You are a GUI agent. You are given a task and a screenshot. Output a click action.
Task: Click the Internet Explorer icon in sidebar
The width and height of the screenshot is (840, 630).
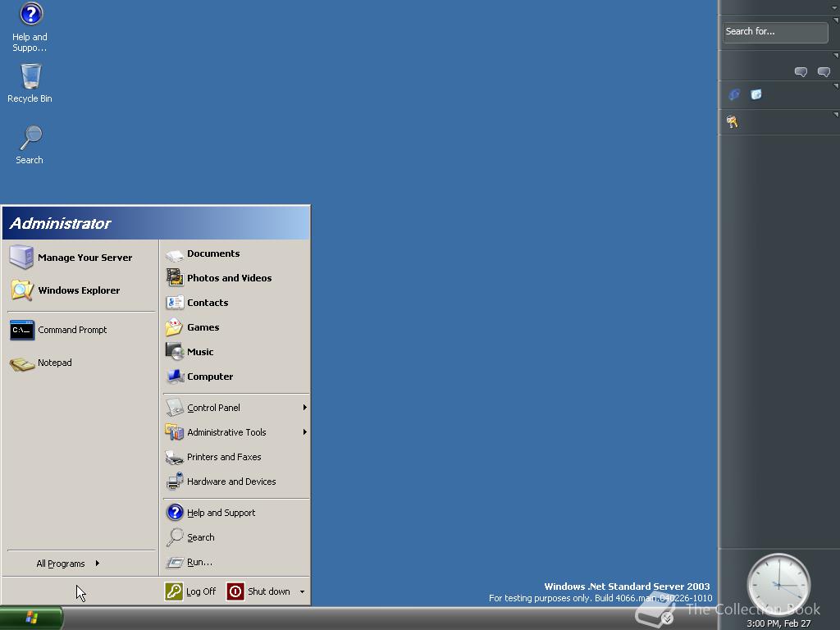click(x=734, y=95)
